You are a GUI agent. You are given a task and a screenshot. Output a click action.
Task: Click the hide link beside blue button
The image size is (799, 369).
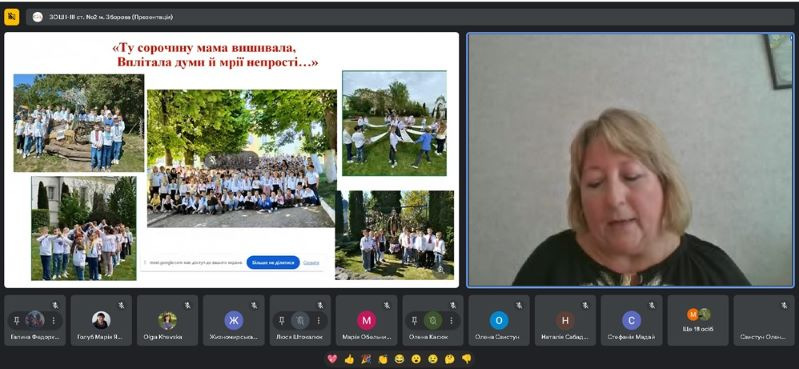(311, 263)
